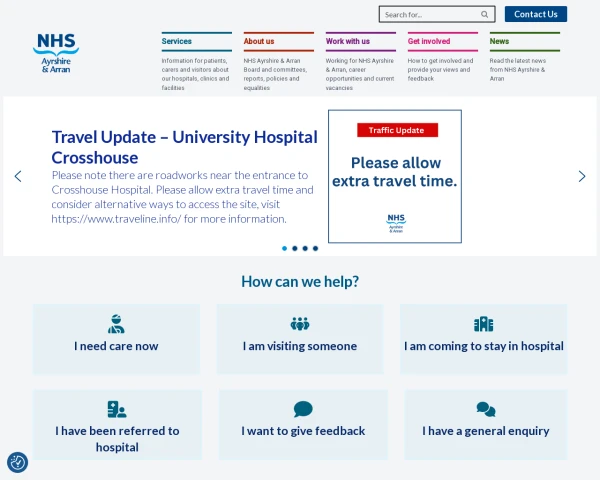Click 'Travel Update – University Hospital Crosshouse' heading

pos(184,147)
